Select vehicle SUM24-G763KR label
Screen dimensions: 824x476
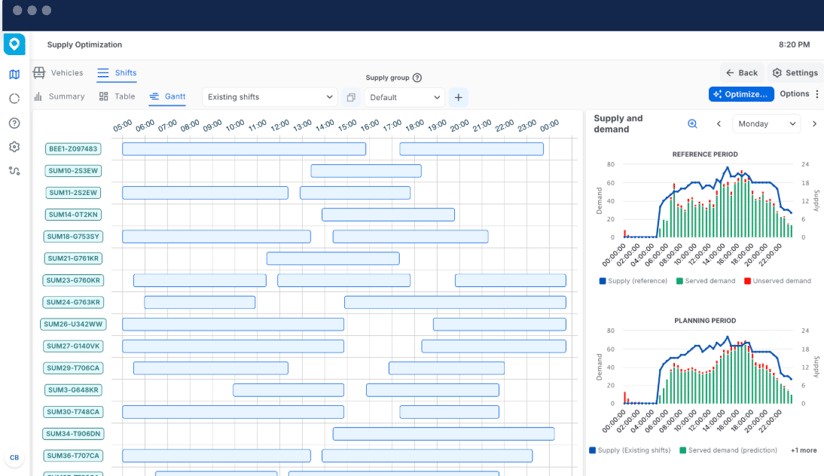(x=73, y=303)
